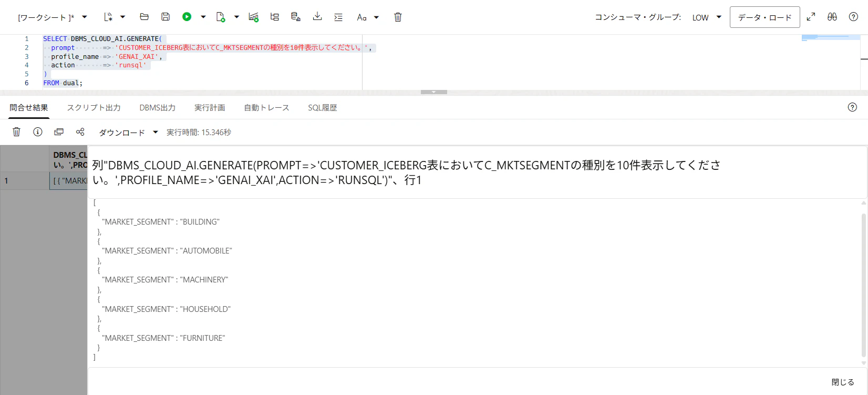The width and height of the screenshot is (868, 395).
Task: Expand the run script options arrow
Action: click(236, 17)
